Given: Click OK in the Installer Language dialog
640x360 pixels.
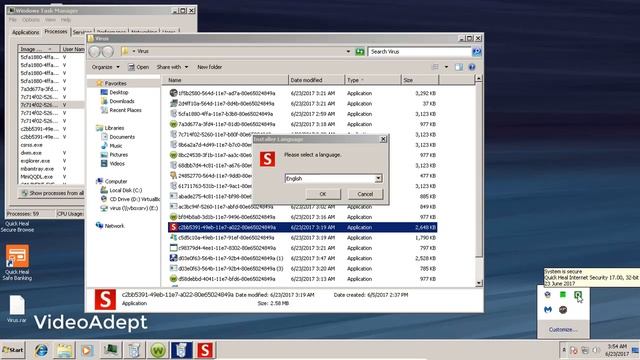Looking at the screenshot, I should point(323,194).
